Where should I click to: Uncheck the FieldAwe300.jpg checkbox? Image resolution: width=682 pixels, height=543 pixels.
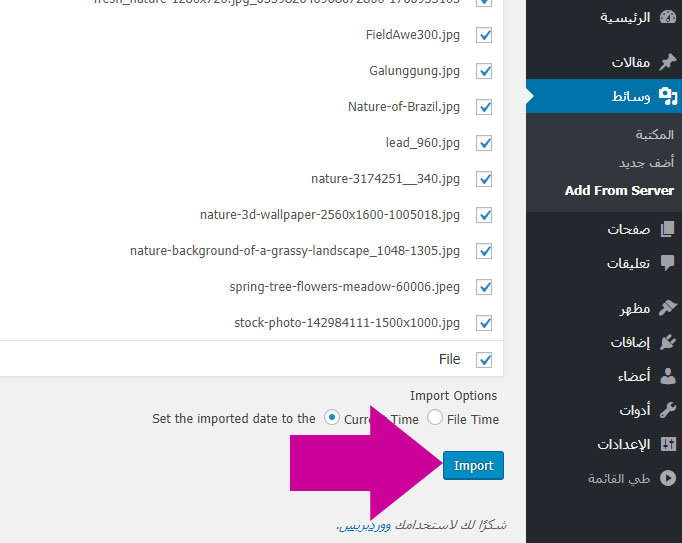click(484, 35)
